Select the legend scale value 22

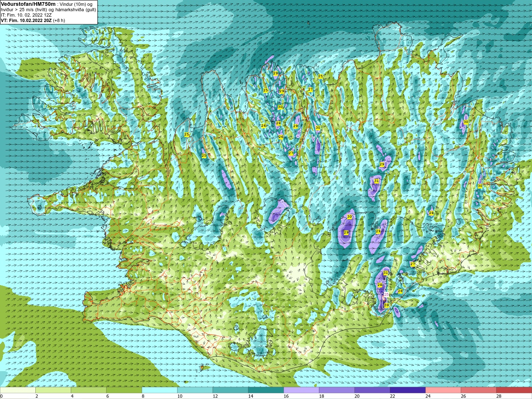392,396
